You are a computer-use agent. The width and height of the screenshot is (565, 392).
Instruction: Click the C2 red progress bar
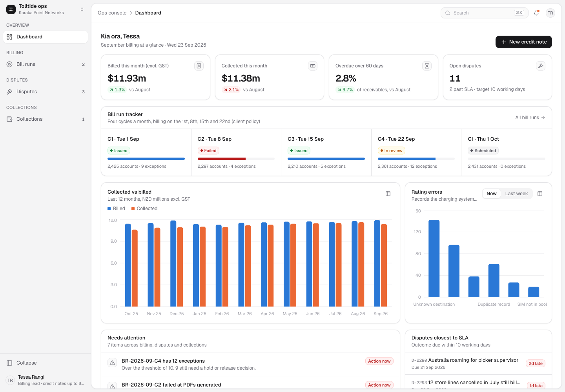tap(222, 159)
